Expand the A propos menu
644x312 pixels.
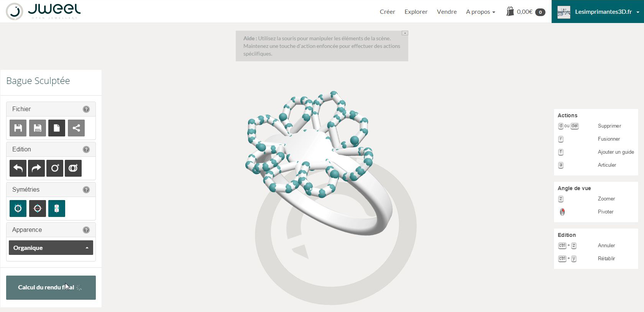(x=481, y=12)
